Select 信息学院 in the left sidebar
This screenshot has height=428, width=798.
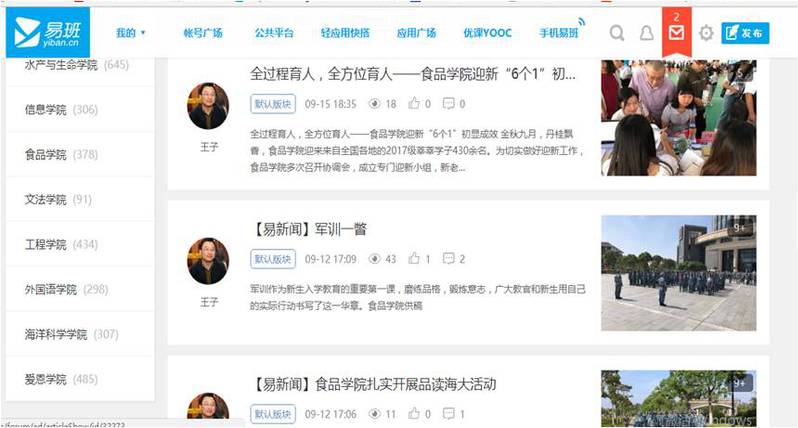click(46, 110)
